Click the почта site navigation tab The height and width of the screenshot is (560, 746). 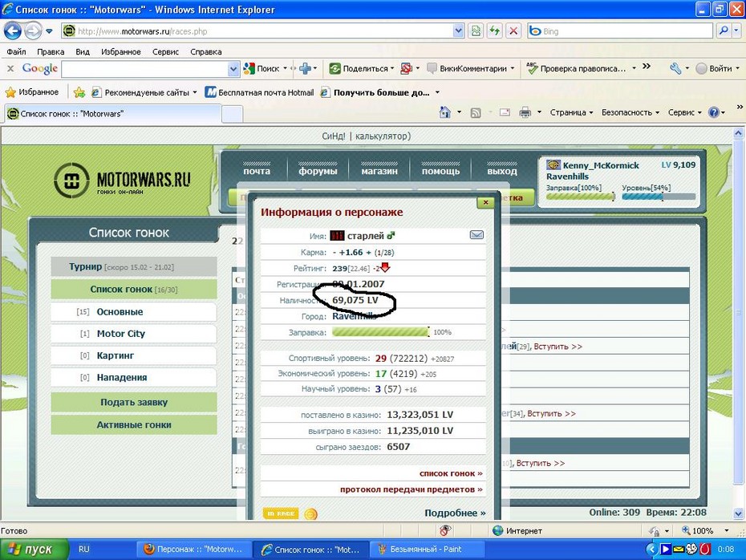tap(257, 171)
